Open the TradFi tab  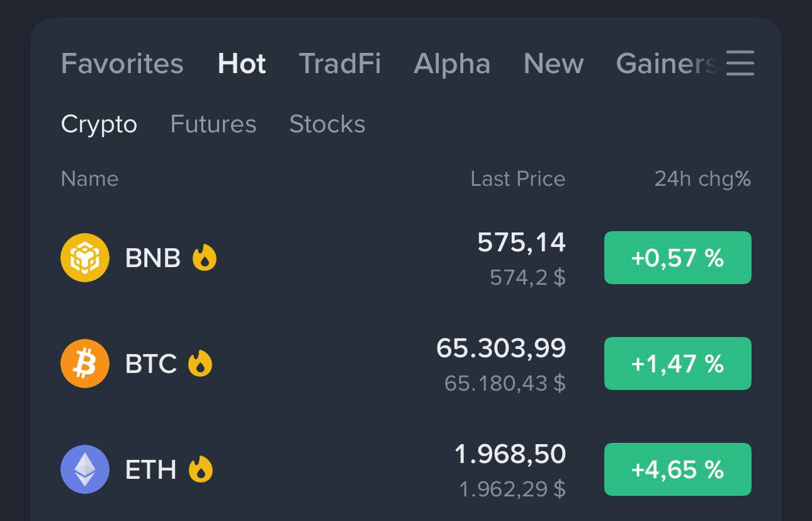[340, 64]
